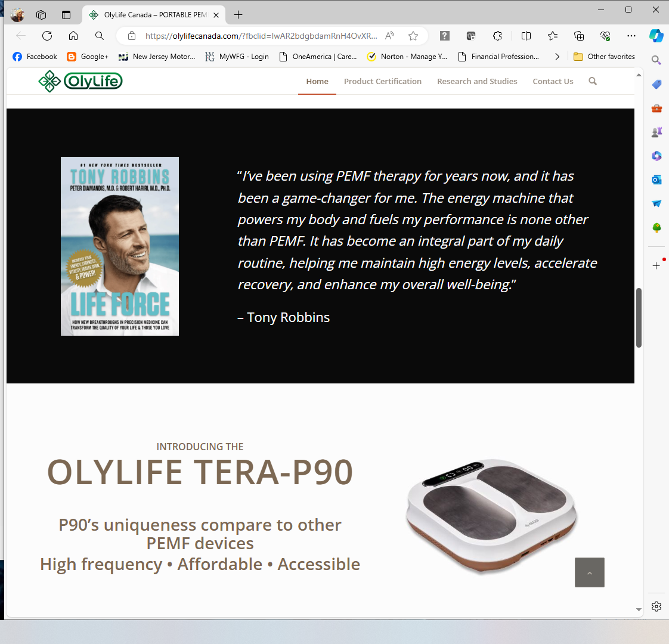Screen dimensions: 669x644
Task: Open the question mark extension icon
Action: coord(445,36)
